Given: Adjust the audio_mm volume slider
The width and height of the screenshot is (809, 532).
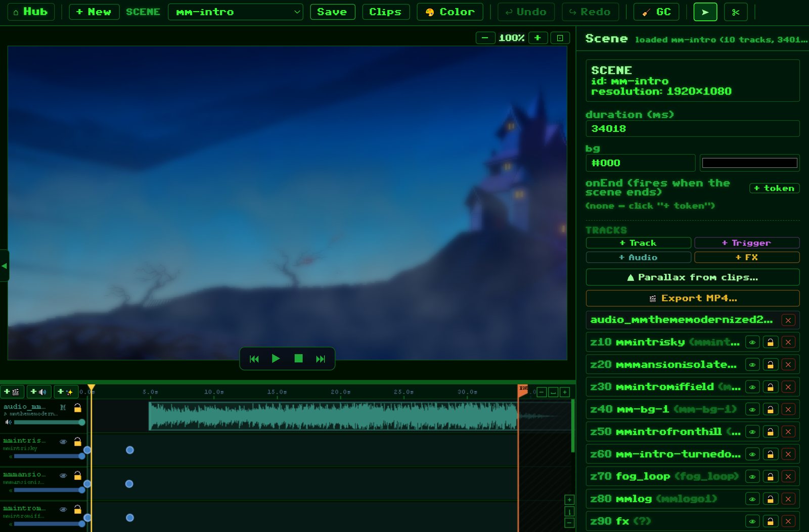Looking at the screenshot, I should [49, 422].
